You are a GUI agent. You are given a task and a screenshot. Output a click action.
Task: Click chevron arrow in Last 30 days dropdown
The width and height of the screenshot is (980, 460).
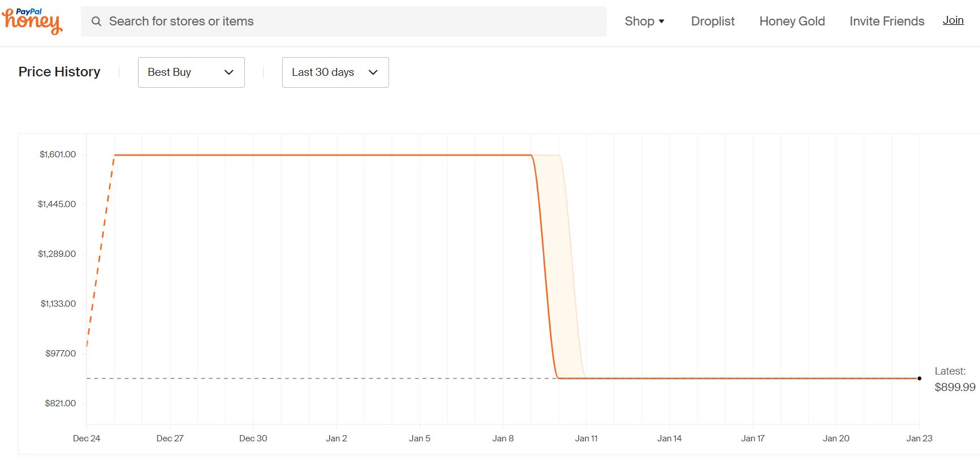(373, 72)
